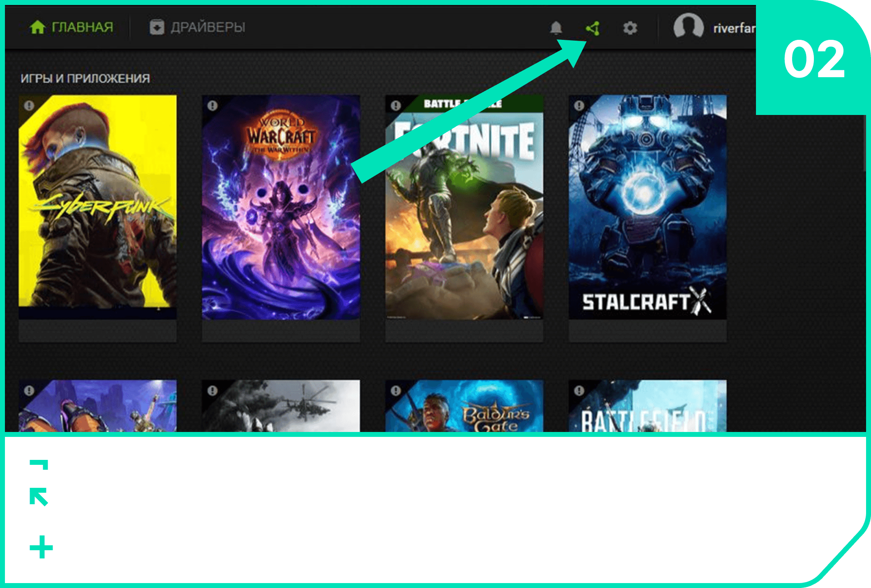The image size is (871, 588).
Task: Click Battlefield tile's exclamation badge
Action: click(x=579, y=390)
